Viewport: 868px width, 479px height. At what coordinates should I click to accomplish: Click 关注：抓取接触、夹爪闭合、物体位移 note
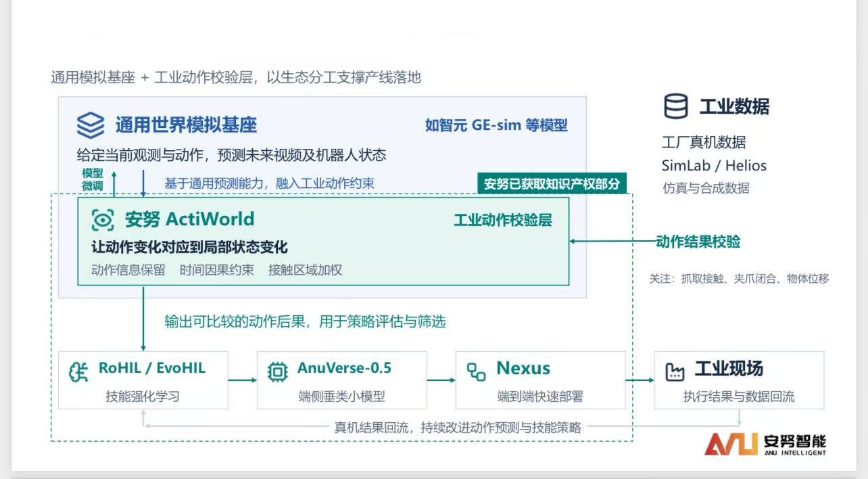click(x=740, y=278)
